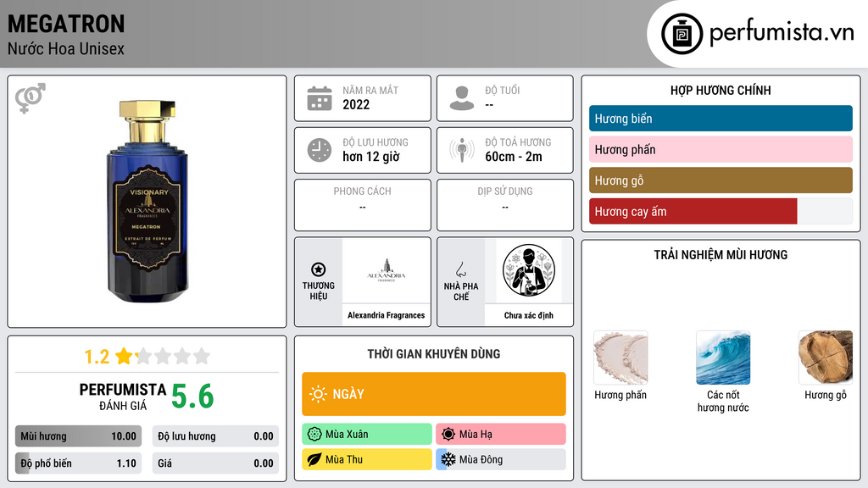The image size is (868, 488).
Task: Click the wood log note image
Action: pyautogui.click(x=826, y=358)
